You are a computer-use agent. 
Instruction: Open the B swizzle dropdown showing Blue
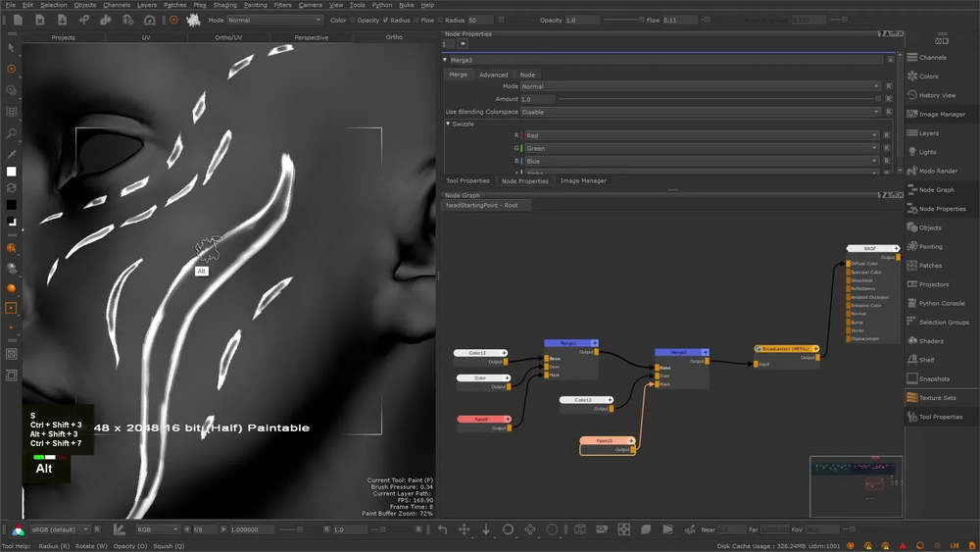(x=702, y=162)
